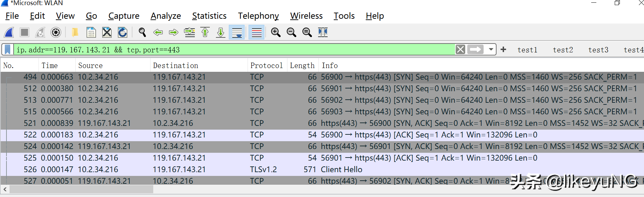Expand the display filter history dropdown
This screenshot has height=197, width=644.
click(x=491, y=50)
